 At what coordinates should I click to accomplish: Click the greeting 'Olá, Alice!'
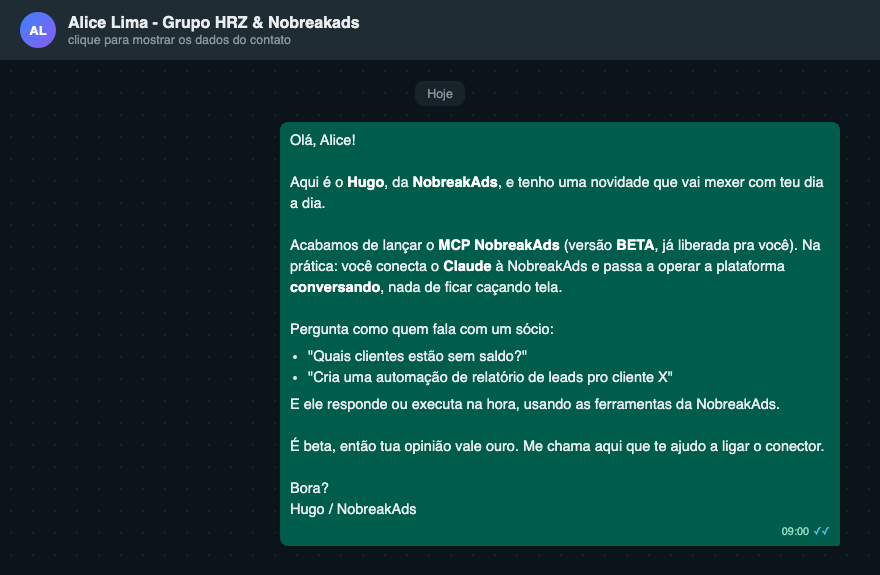323,140
